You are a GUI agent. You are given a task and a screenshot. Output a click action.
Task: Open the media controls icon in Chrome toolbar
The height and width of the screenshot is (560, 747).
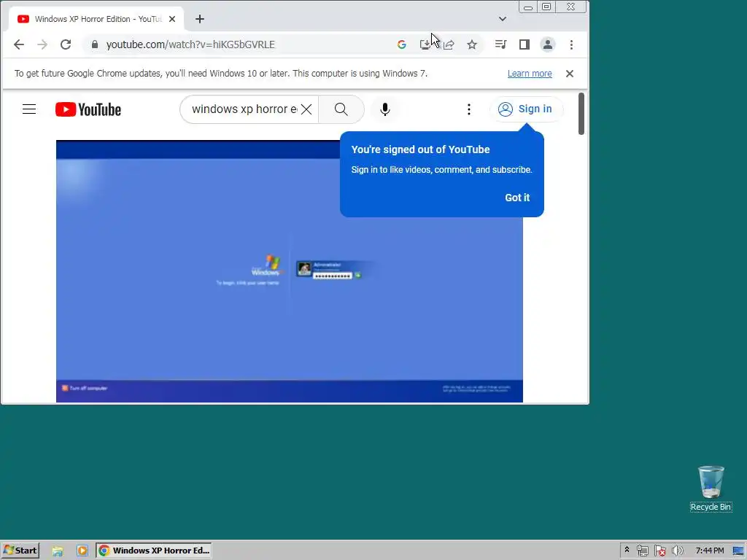coord(500,44)
